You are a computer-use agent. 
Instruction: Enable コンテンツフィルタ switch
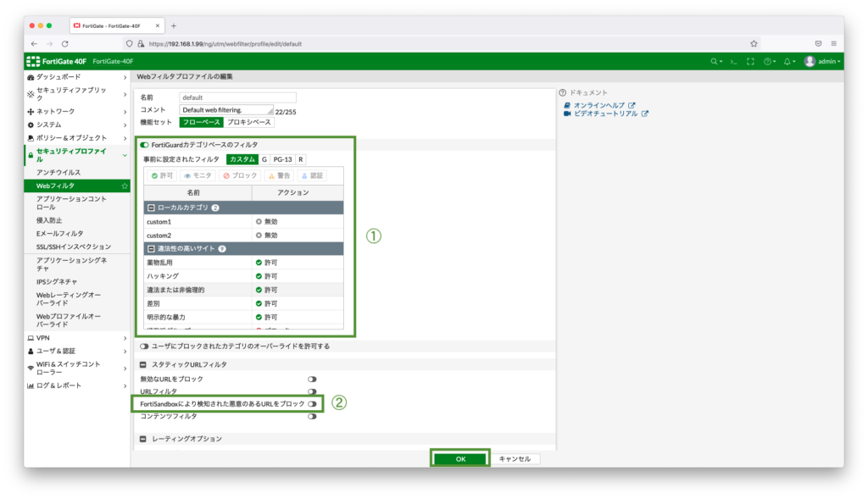312,417
